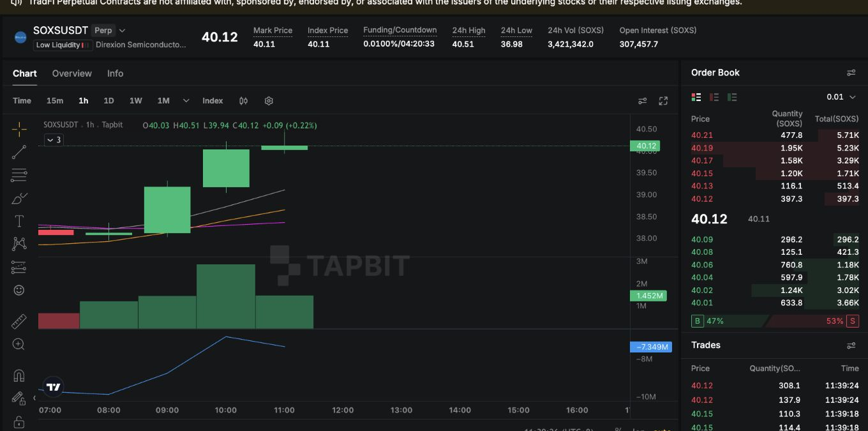Select the 15m timeframe
This screenshot has height=431, width=868.
click(x=55, y=101)
